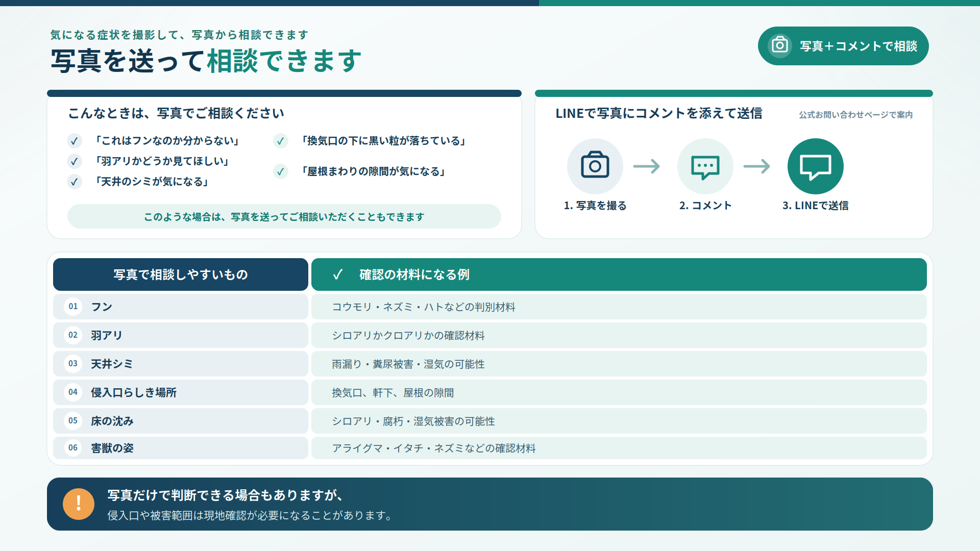Click the 換気口、軒下、屋根の隙間 cell
The height and width of the screenshot is (551, 980).
pyautogui.click(x=619, y=392)
